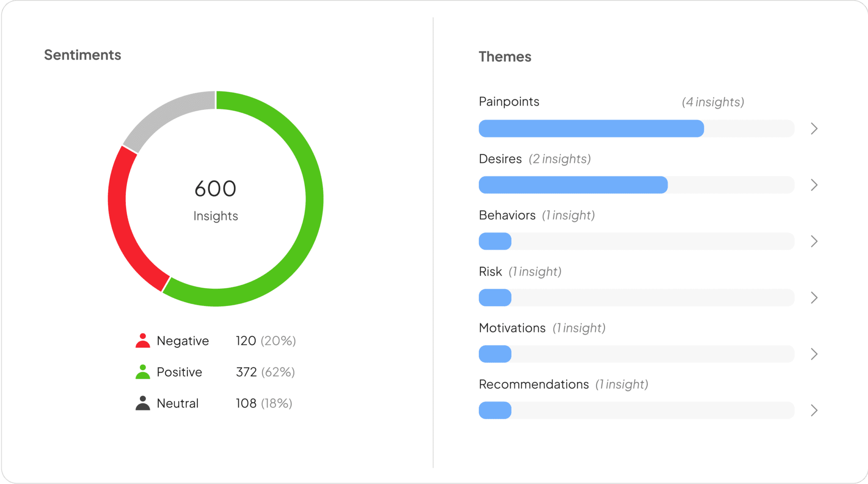The image size is (868, 484).
Task: Expand the Painpoints theme chevron
Action: [814, 129]
